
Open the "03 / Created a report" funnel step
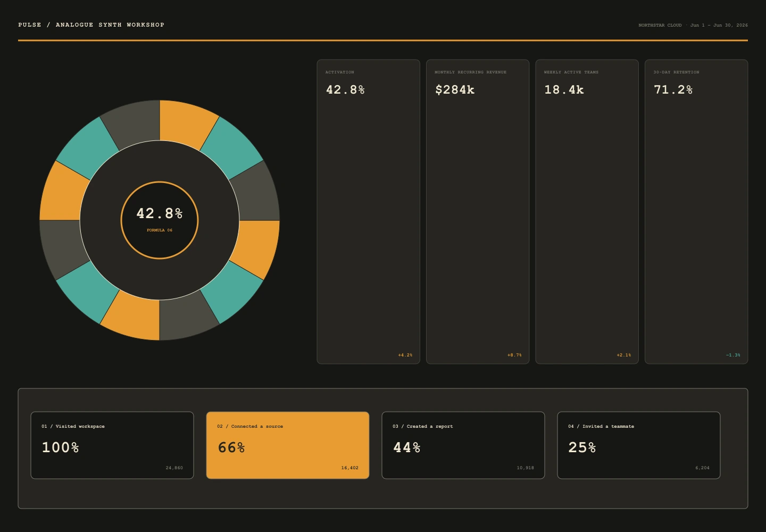463,445
